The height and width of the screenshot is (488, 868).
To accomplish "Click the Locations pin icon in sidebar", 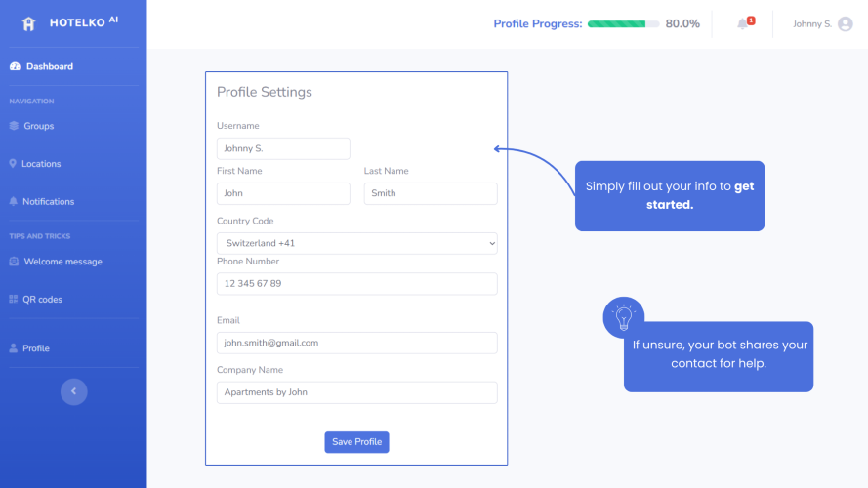I will (x=13, y=163).
